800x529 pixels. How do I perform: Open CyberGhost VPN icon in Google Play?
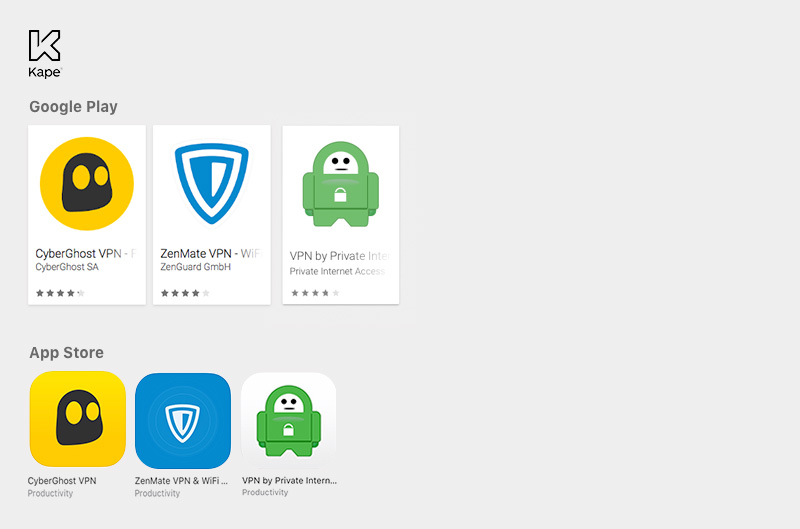(87, 184)
